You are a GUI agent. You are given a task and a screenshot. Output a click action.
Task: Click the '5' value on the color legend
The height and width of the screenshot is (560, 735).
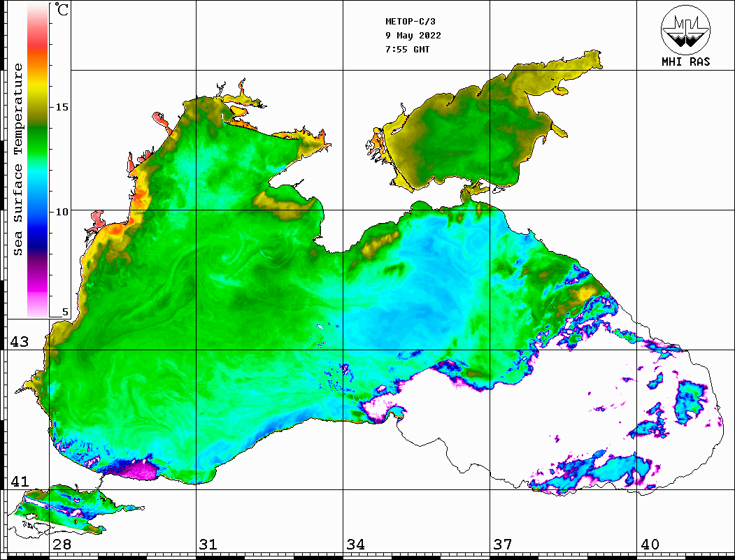(x=65, y=312)
